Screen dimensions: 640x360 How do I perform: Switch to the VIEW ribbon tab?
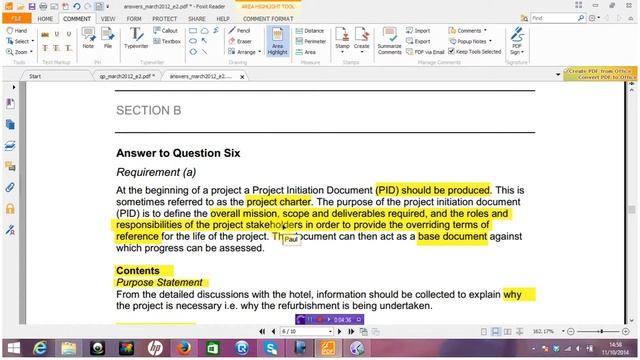pyautogui.click(x=108, y=19)
